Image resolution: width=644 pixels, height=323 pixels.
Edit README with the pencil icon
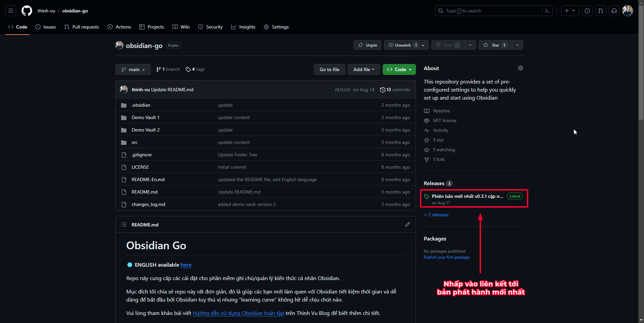(407, 224)
